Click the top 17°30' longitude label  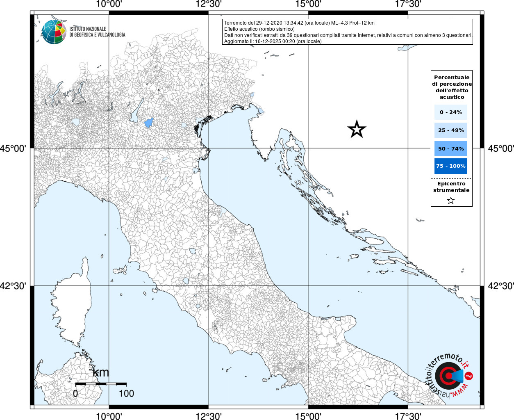(x=408, y=4)
